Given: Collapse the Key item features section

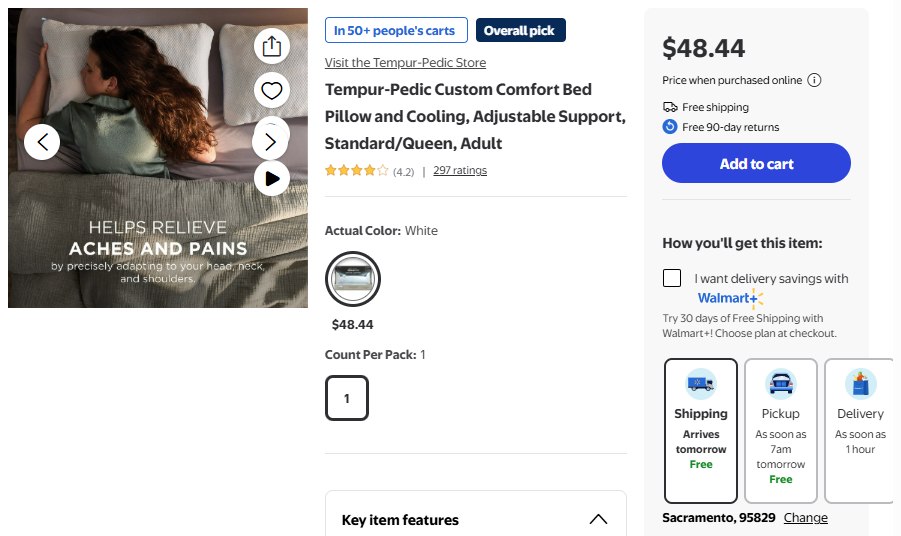Looking at the screenshot, I should click(x=598, y=519).
